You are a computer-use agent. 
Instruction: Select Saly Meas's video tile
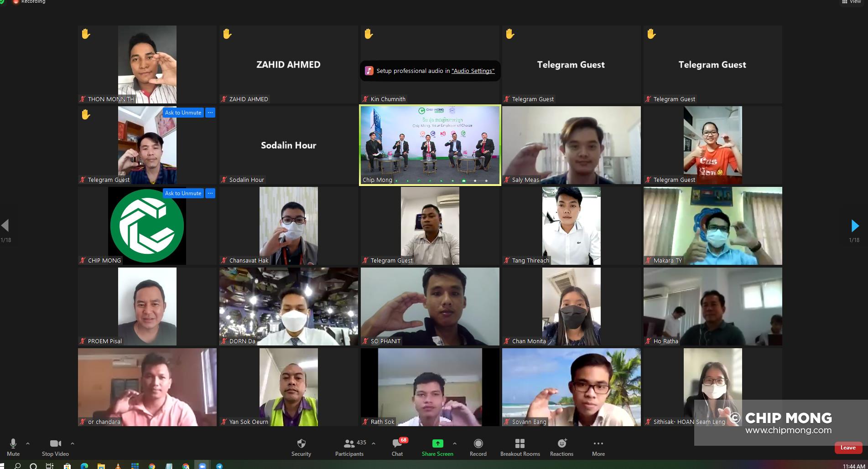click(572, 145)
